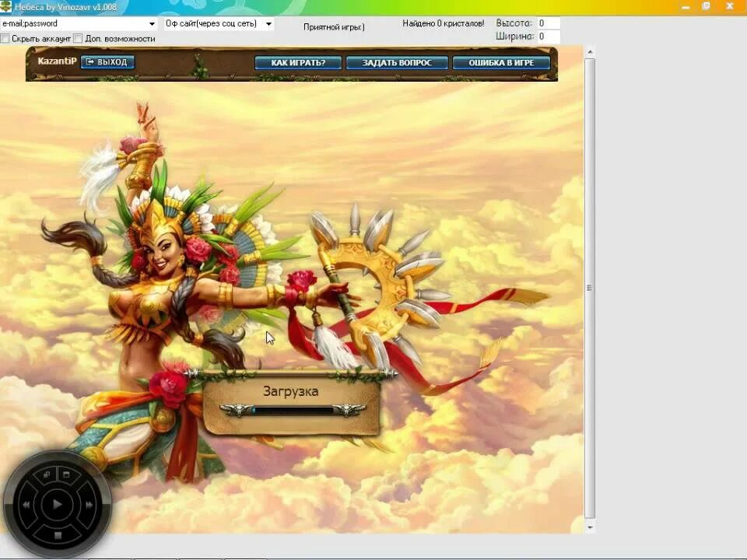Click the restore-window icon on the round player
The image size is (747, 560).
coord(47,475)
